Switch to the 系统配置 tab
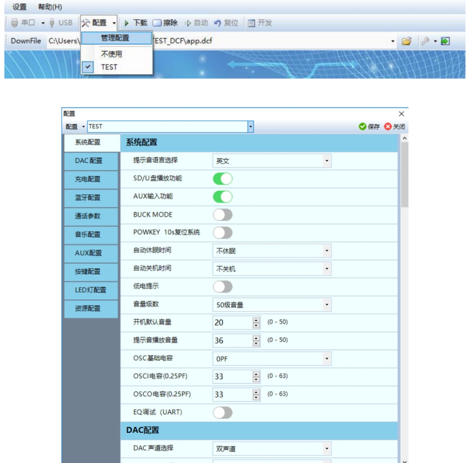This screenshot has width=476, height=463. click(92, 142)
